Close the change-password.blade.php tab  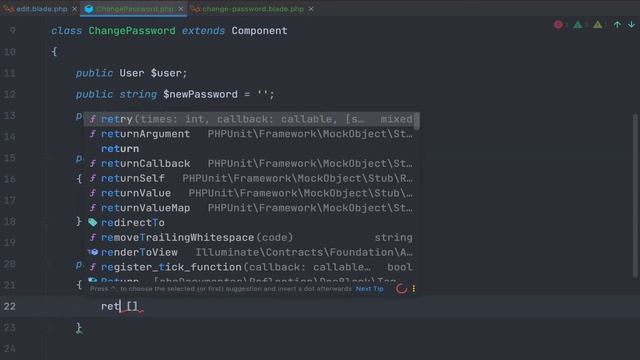point(311,9)
